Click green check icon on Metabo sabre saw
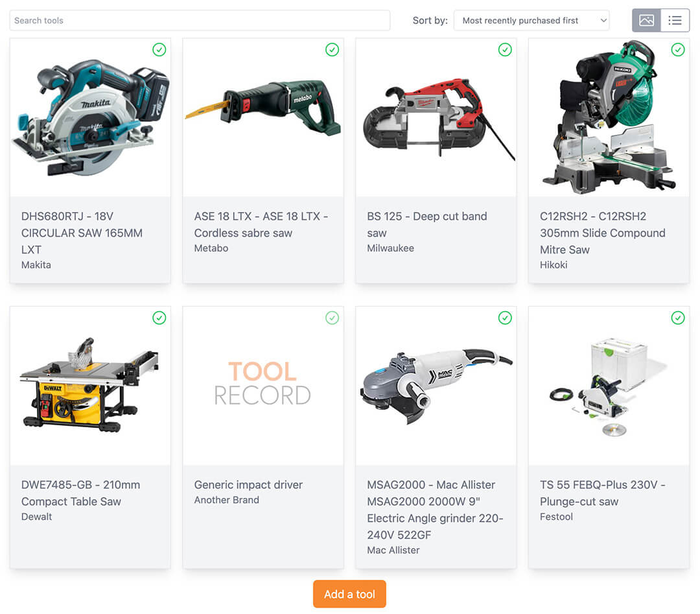Viewport: 700px width, 614px height. 332,49
